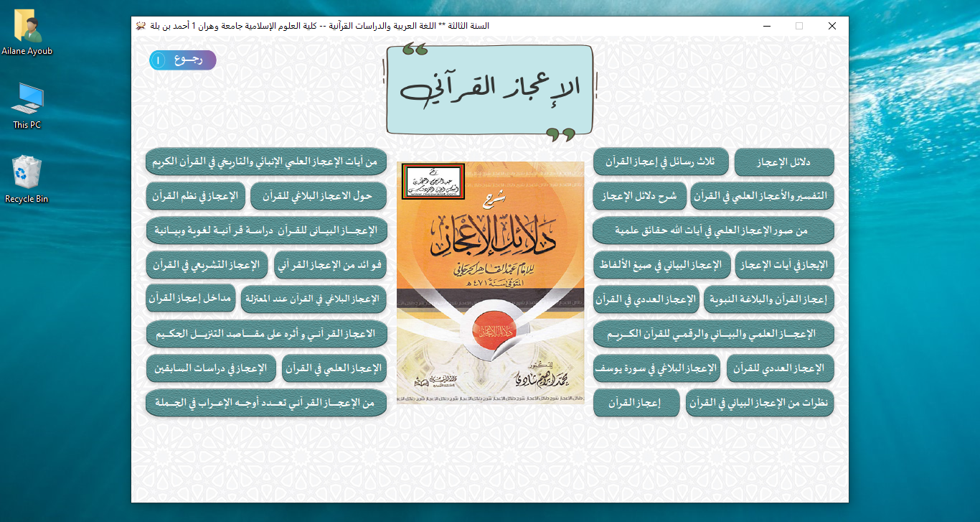Image resolution: width=980 pixels, height=522 pixels.
Task: Click the book cover image شرح دلائل الإعجاز
Action: pyautogui.click(x=491, y=283)
